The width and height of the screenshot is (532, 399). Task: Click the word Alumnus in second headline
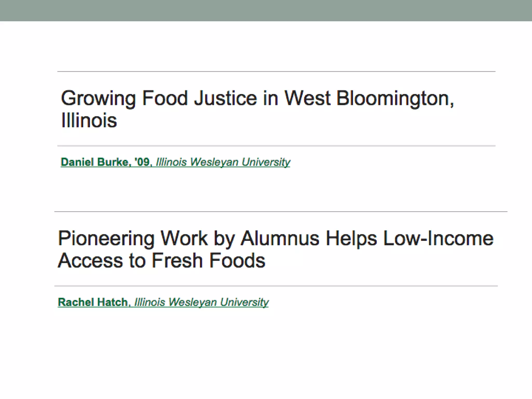pos(280,238)
